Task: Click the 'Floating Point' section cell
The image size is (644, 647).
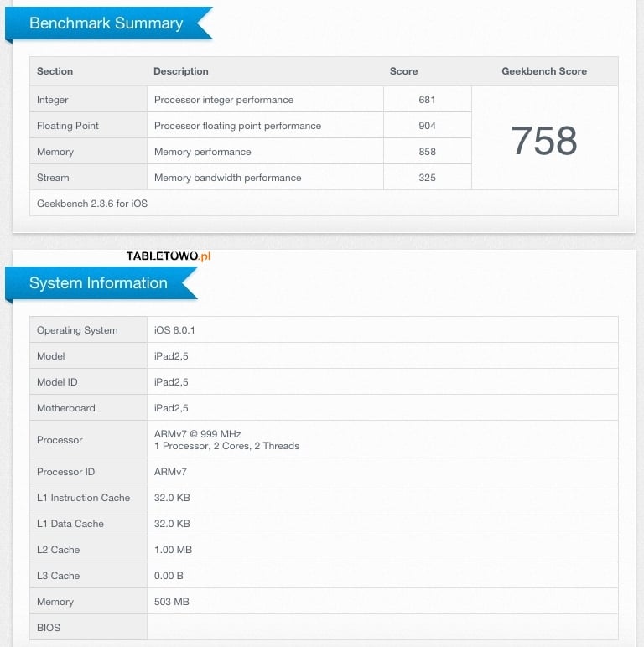Action: tap(88, 126)
